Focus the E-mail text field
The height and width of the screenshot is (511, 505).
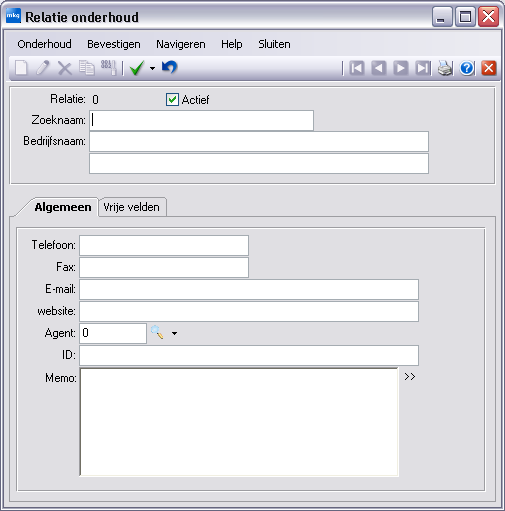(249, 289)
